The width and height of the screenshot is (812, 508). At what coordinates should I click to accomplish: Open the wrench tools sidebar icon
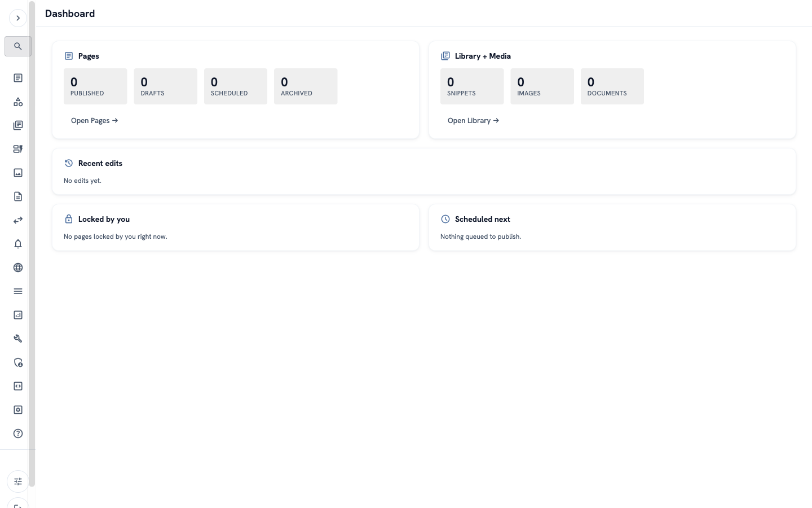[x=18, y=339]
